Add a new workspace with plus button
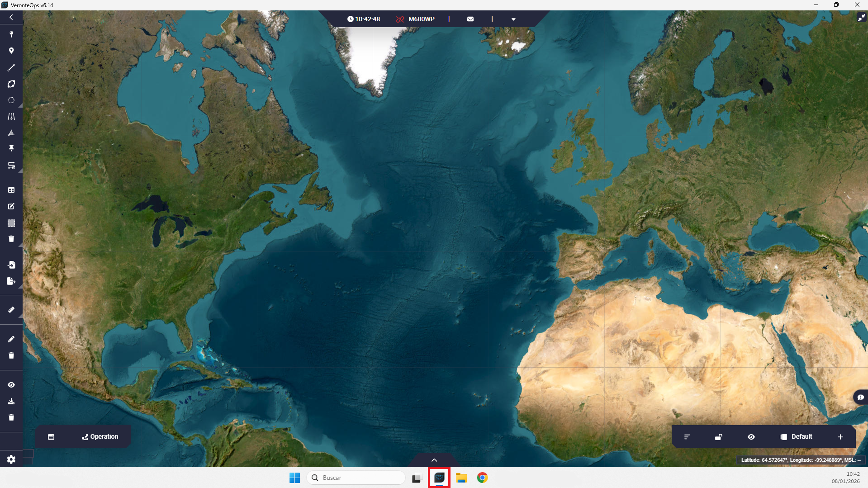 840,437
